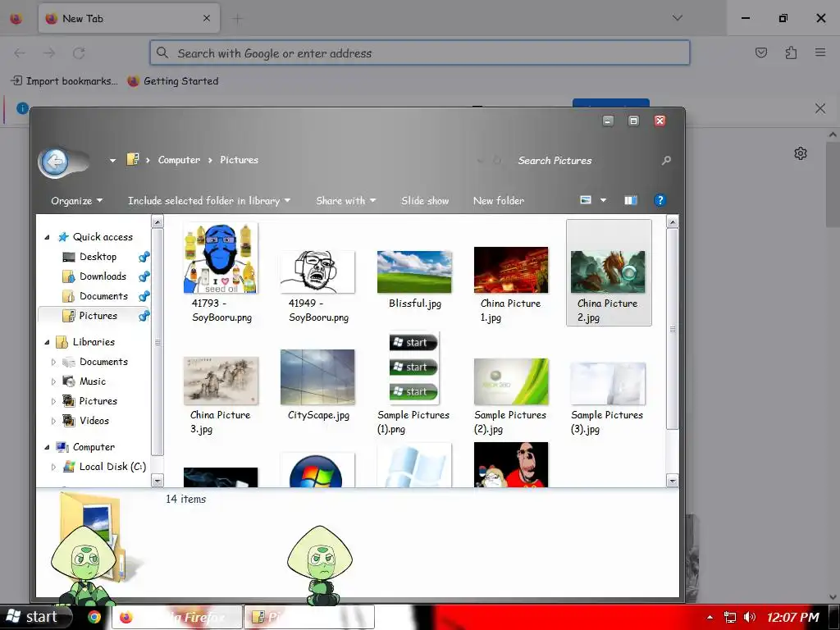Select the Sample Pictures (1).png thumbnail
This screenshot has width=840, height=630.
[x=414, y=368]
